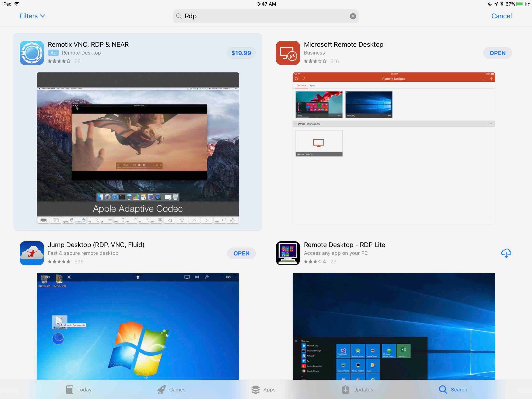Tap the 3:47 AM clock
Image resolution: width=532 pixels, height=399 pixels.
[x=266, y=4]
